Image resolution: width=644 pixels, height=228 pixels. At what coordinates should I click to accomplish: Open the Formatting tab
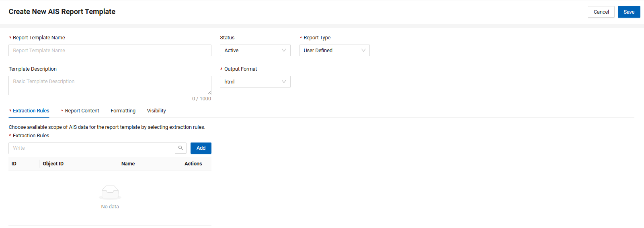[123, 111]
